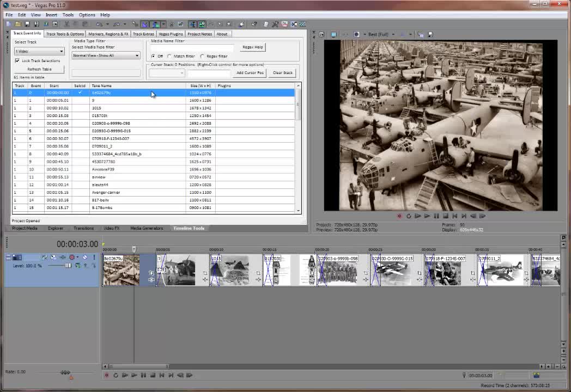Save the project with the floppy disk icon
Viewport: 571px width, 392px height.
click(27, 24)
